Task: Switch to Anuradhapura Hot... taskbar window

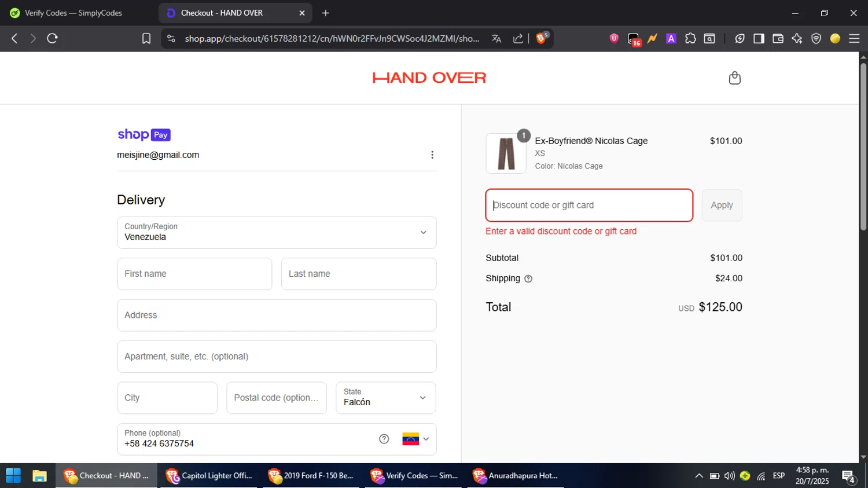Action: (516, 476)
